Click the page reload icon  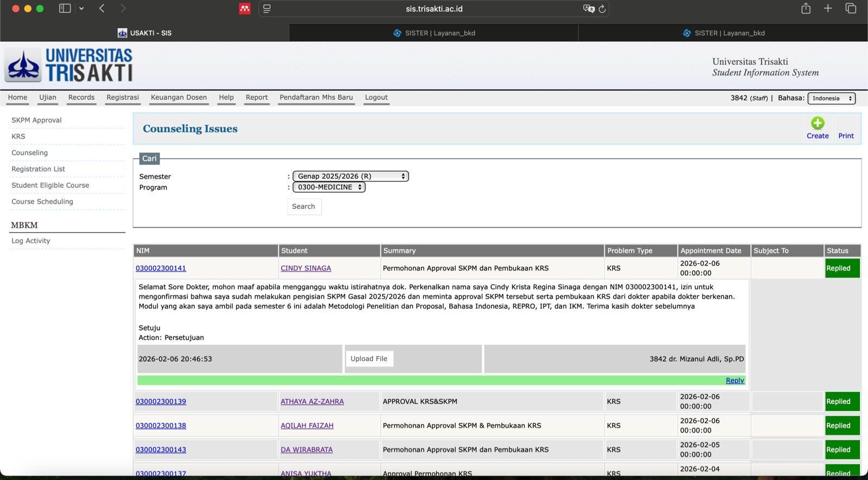tap(602, 9)
